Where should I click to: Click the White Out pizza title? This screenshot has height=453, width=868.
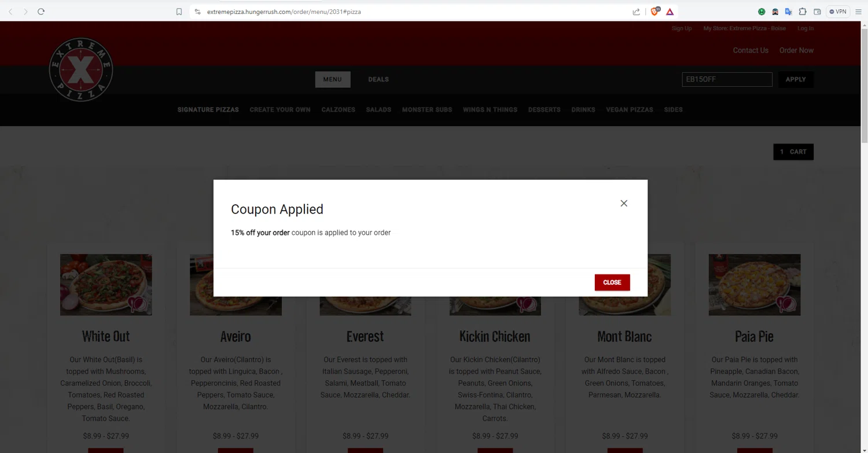(x=106, y=336)
